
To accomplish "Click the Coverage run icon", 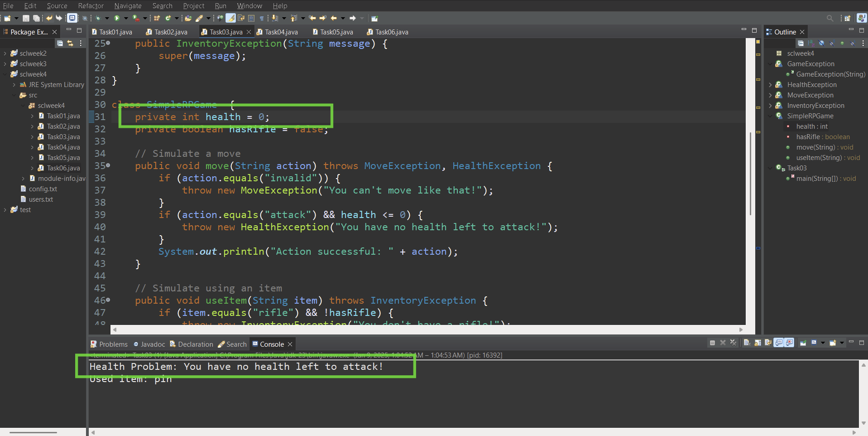I will 135,18.
